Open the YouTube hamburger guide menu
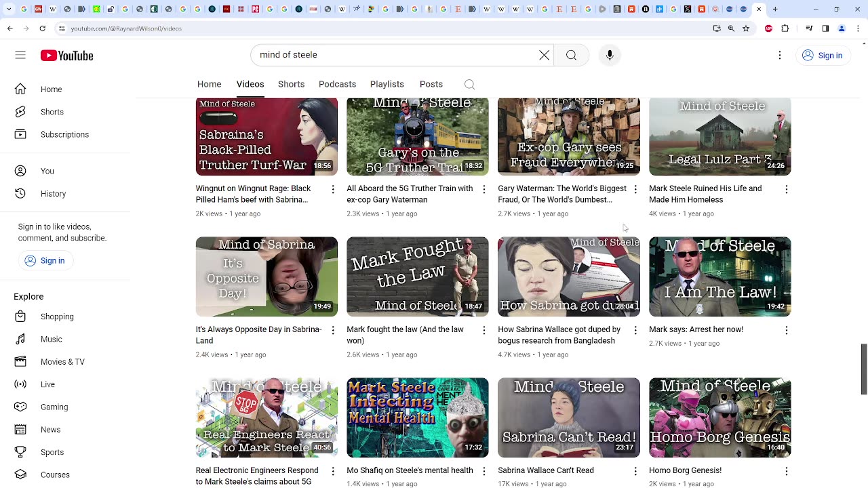868x488 pixels. click(20, 56)
